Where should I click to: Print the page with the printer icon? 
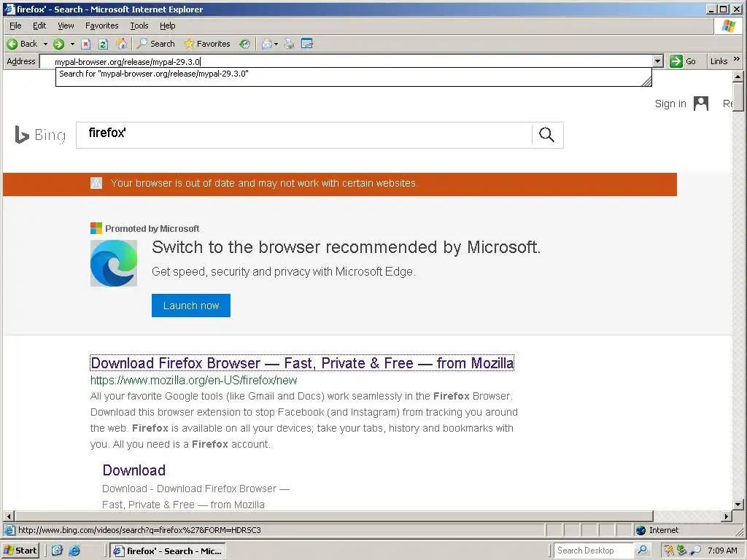click(289, 44)
